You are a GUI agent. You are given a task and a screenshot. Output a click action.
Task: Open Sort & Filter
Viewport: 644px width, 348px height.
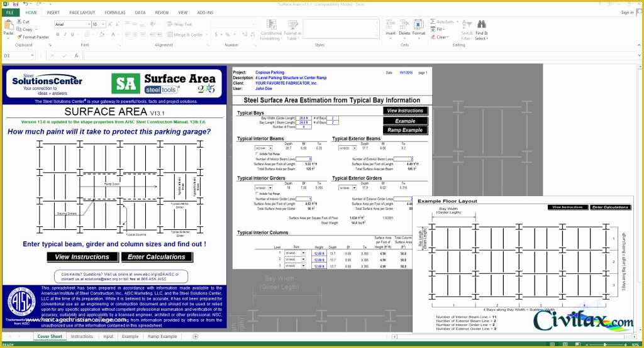click(x=467, y=30)
